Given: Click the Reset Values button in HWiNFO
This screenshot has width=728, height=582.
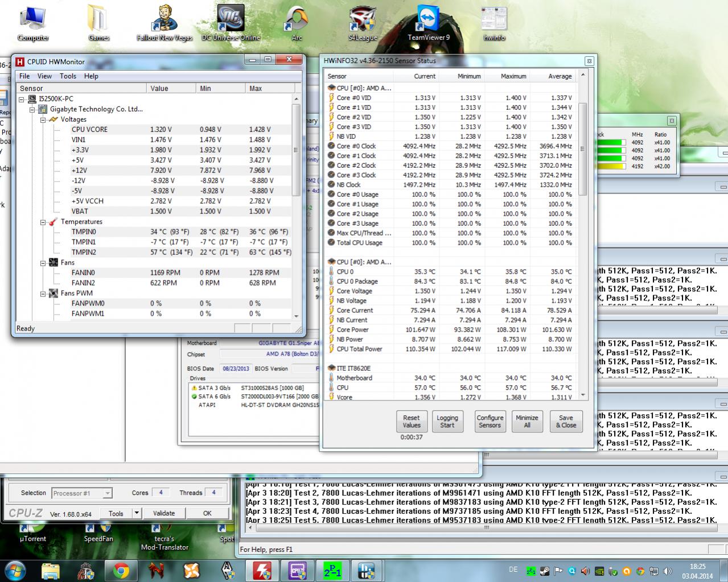Looking at the screenshot, I should point(412,421).
